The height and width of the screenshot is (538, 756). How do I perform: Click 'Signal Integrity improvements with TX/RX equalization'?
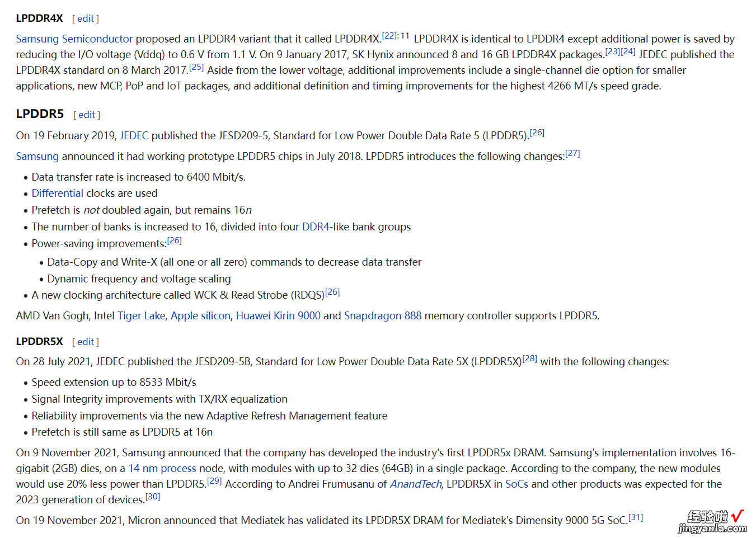click(159, 399)
